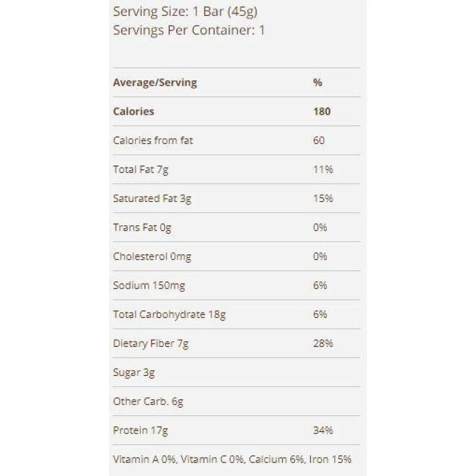Select the Servings Per Container line
The image size is (476, 476).
pos(189,30)
